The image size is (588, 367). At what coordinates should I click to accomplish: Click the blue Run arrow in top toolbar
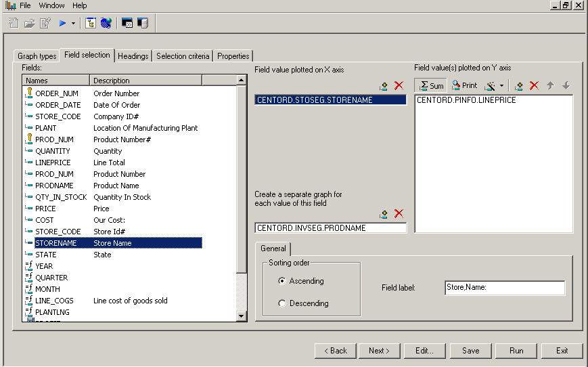(62, 23)
